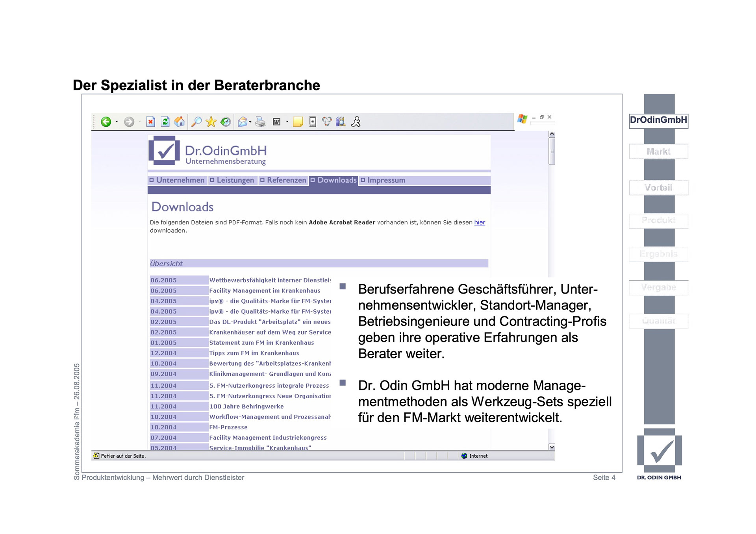Viewport: 756px width, 534px height.
Task: Expand the Word edit button dropdown arrow
Action: coord(287,122)
